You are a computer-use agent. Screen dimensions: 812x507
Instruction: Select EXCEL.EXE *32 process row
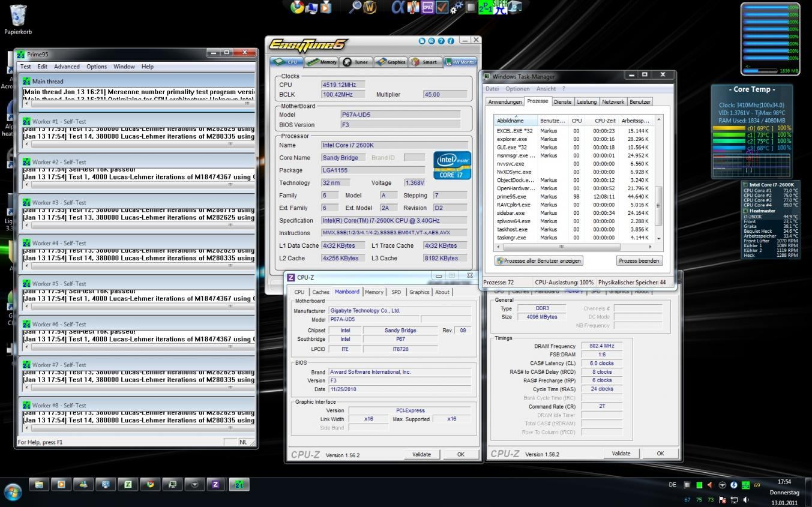tap(574, 131)
